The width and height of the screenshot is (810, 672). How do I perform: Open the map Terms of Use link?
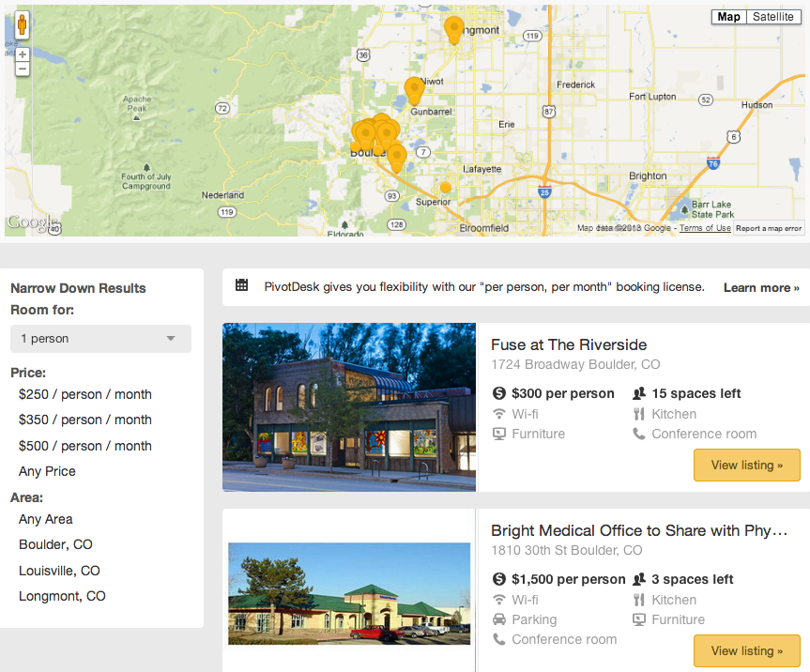[705, 228]
